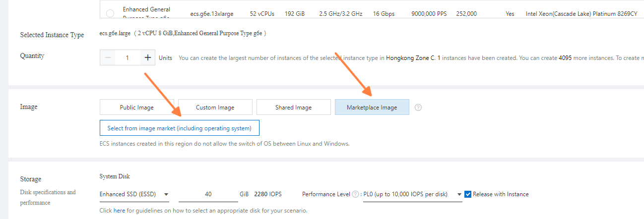Switch to the Custom Image tab

tap(215, 107)
